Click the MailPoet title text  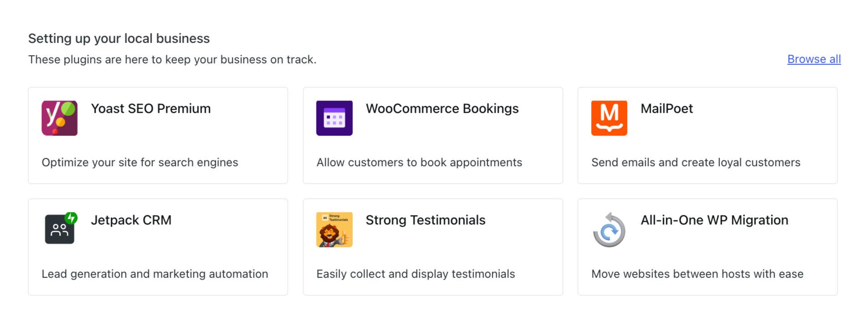[x=666, y=108]
